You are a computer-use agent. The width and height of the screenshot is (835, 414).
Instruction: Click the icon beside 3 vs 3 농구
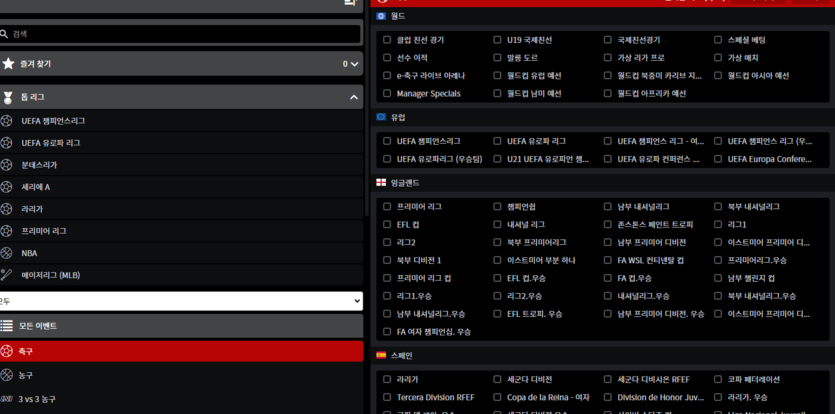(x=6, y=399)
